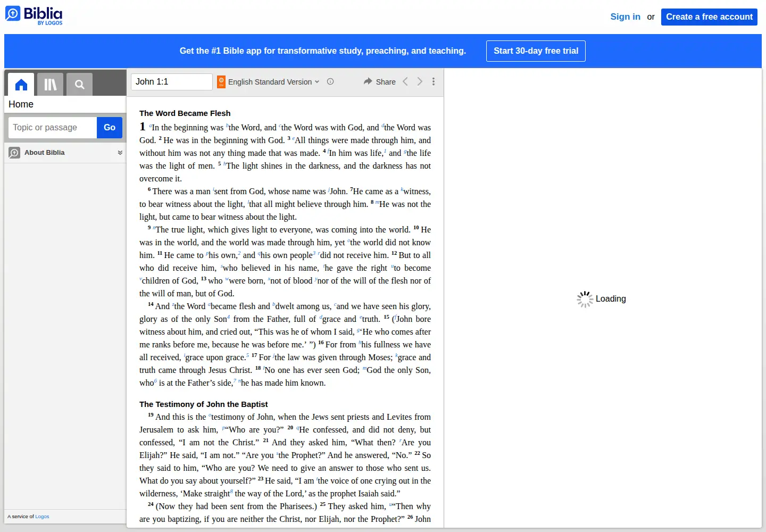Click the large chapter number 1

click(x=143, y=127)
